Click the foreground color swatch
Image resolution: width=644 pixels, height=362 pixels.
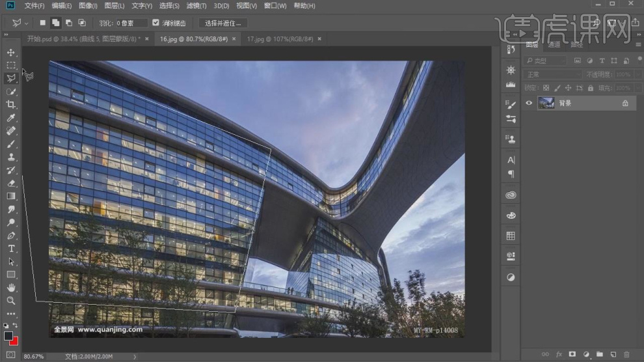8,335
